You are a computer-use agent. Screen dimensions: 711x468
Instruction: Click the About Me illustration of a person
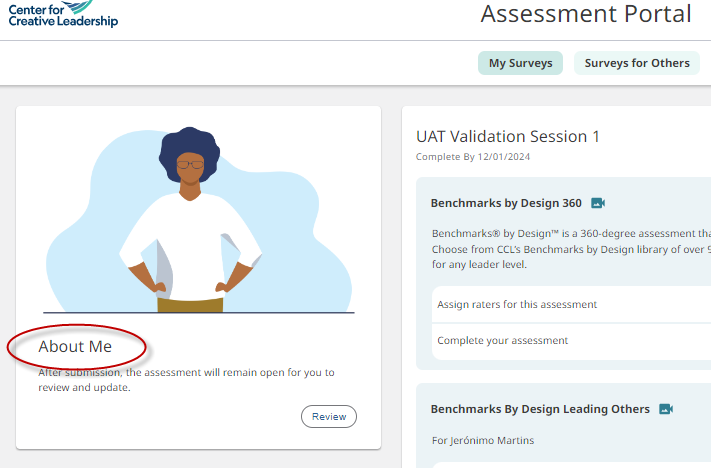199,220
